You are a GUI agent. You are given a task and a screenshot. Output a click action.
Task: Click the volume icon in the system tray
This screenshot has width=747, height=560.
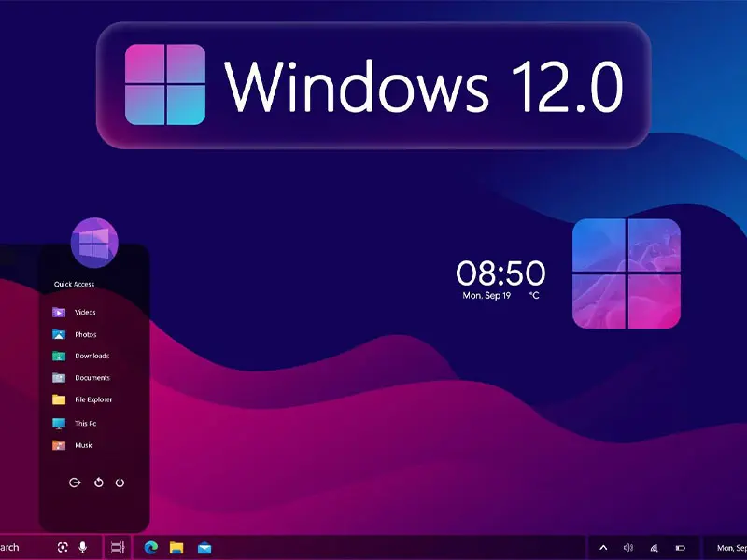coord(628,548)
